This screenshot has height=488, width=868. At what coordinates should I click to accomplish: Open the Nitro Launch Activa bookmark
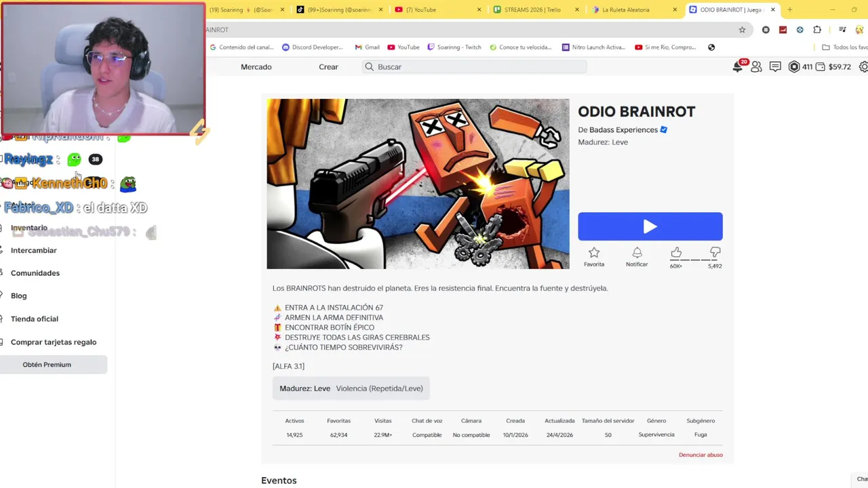pos(594,47)
